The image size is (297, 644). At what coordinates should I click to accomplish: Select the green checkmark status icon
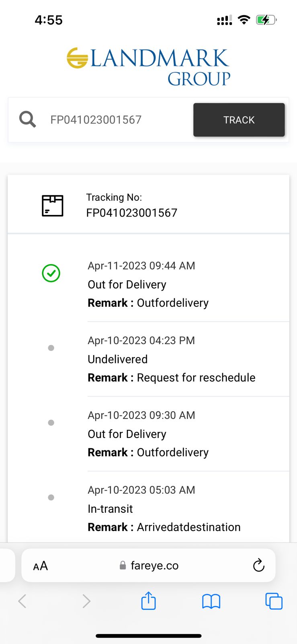[x=51, y=273]
